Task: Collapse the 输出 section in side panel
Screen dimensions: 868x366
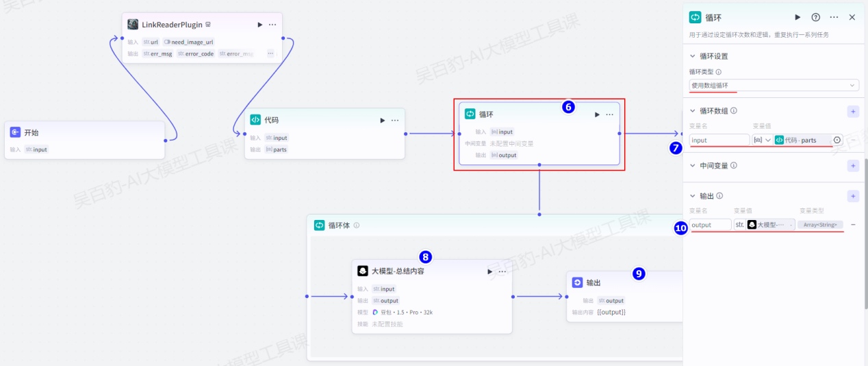Action: coord(692,196)
